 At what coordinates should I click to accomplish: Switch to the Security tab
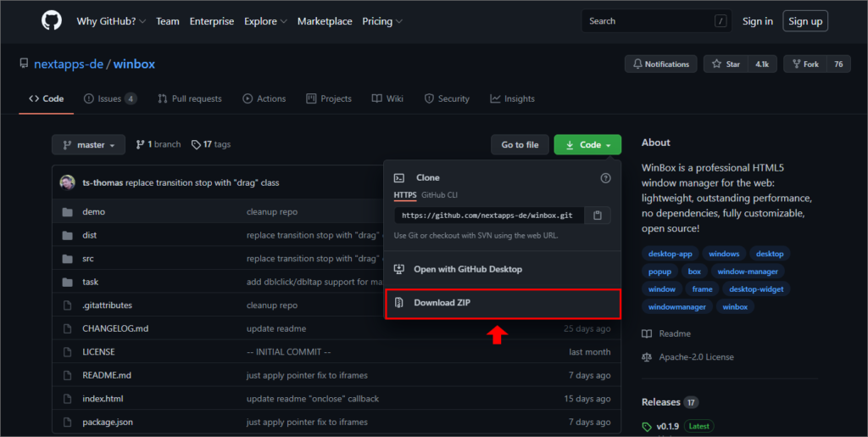[447, 98]
